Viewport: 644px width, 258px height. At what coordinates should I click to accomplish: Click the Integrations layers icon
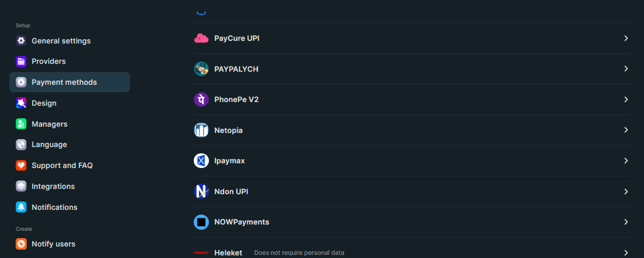pyautogui.click(x=21, y=186)
